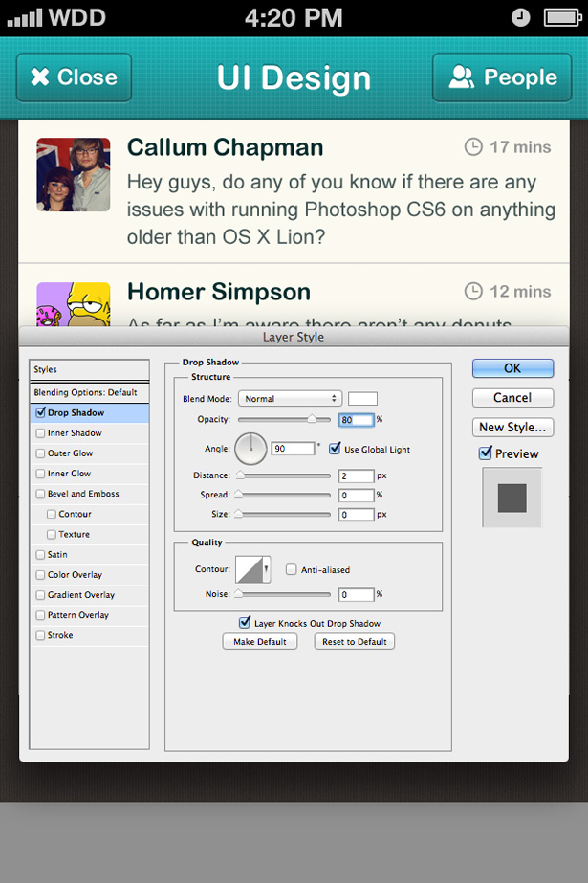Click the Opacity value input field
Viewport: 588px width, 883px height.
[356, 419]
